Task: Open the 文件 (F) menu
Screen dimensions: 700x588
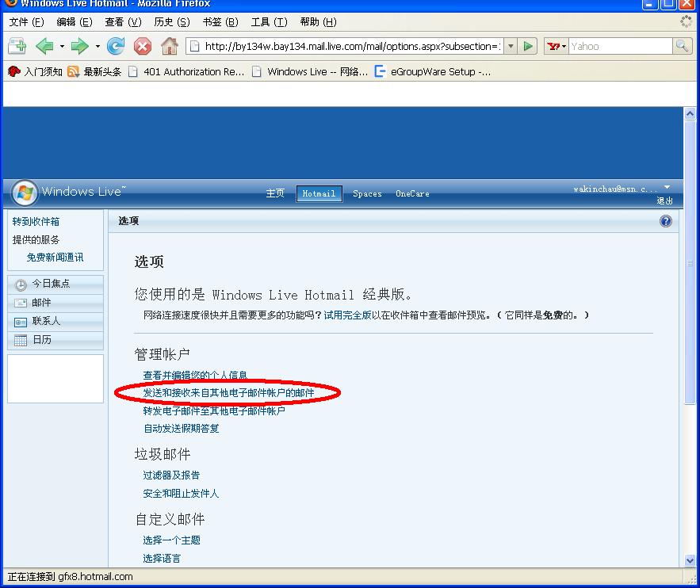Action: click(26, 22)
